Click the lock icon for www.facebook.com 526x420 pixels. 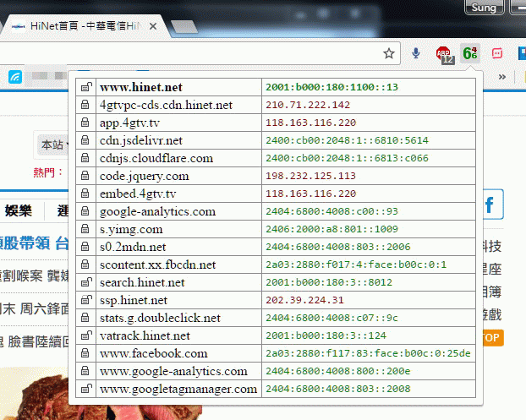coord(85,353)
